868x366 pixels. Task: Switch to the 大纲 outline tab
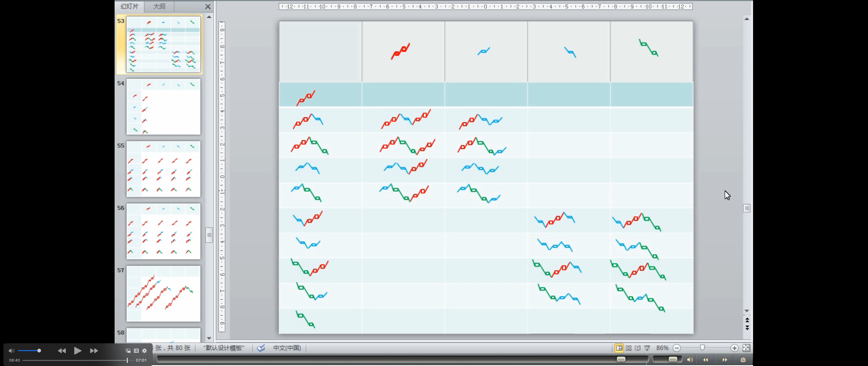coord(159,6)
